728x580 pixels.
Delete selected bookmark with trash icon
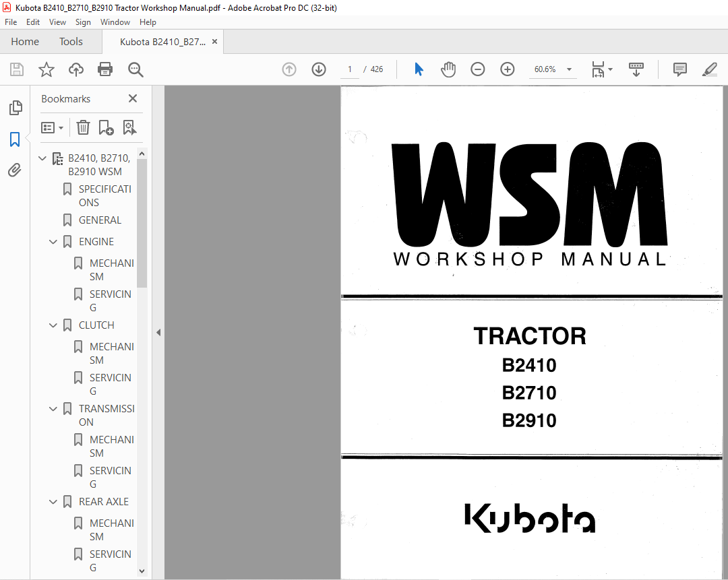83,127
